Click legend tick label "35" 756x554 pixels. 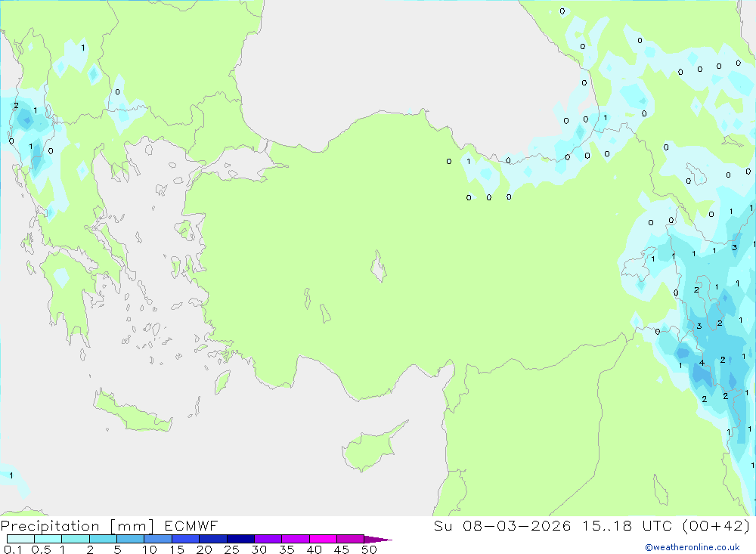point(287,549)
